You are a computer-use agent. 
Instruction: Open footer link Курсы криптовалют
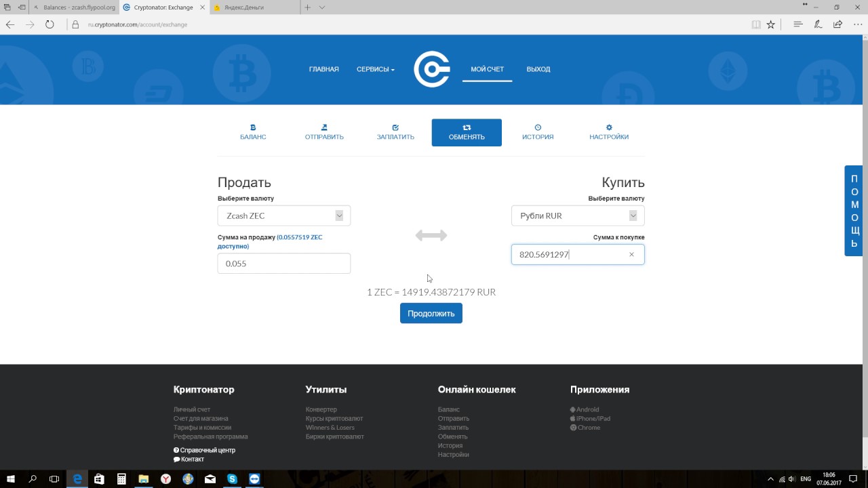coord(334,418)
